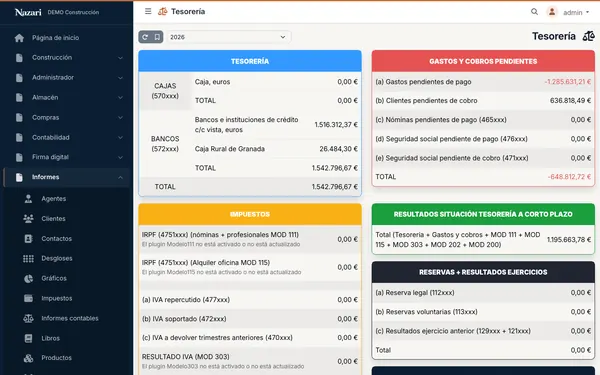Click the Productos sidebar link

[x=56, y=358]
